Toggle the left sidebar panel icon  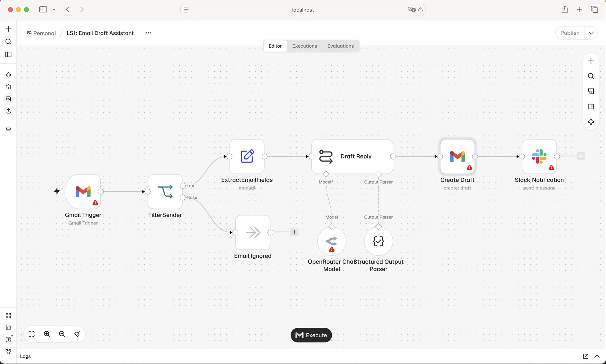9,55
